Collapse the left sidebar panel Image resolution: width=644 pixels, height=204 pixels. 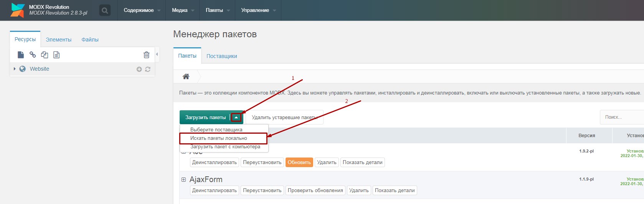(x=157, y=55)
